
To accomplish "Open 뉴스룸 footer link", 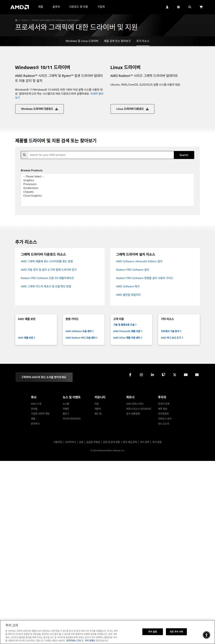I will [66, 404].
